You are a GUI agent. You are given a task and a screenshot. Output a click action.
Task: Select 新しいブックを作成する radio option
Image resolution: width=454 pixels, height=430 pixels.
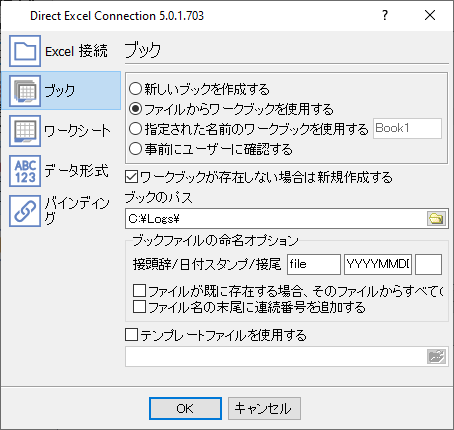tap(136, 89)
